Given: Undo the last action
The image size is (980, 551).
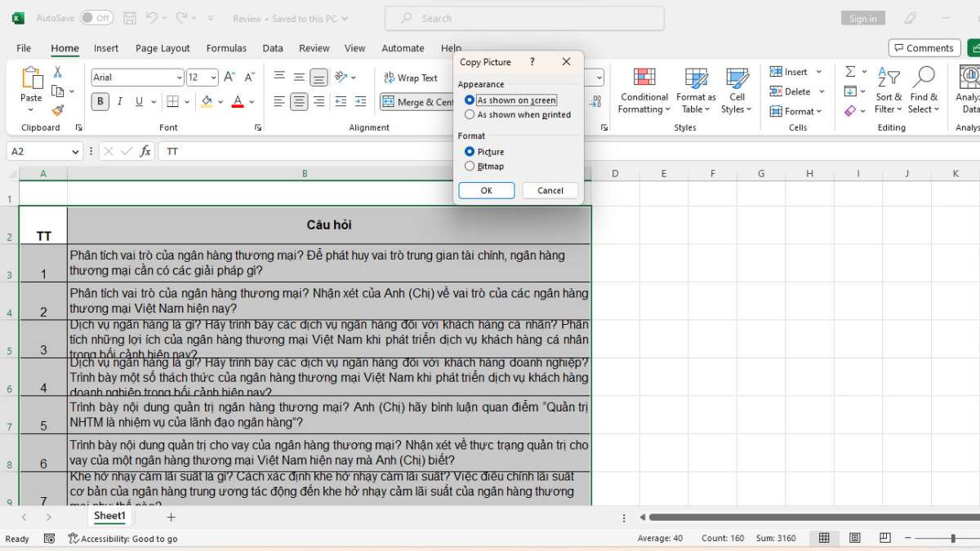Looking at the screenshot, I should click(x=152, y=18).
